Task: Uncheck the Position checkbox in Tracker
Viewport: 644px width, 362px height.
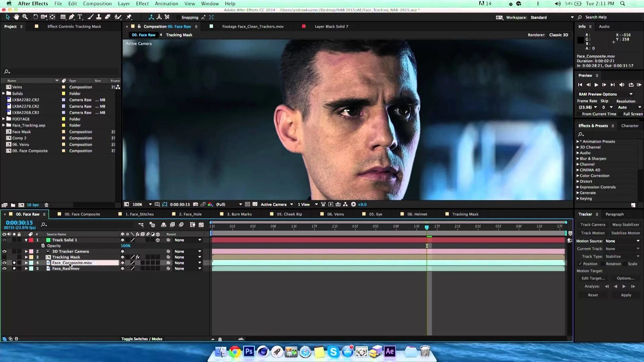Action: tap(580, 264)
